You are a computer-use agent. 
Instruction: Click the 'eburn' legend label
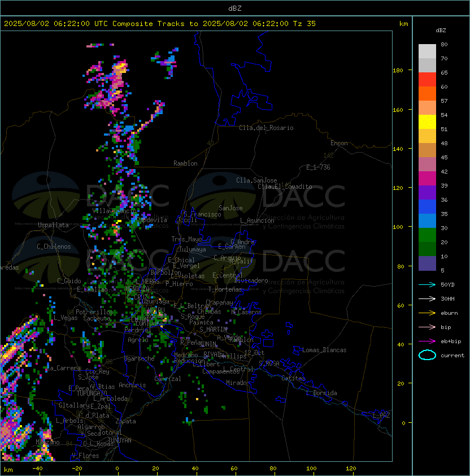click(x=449, y=313)
